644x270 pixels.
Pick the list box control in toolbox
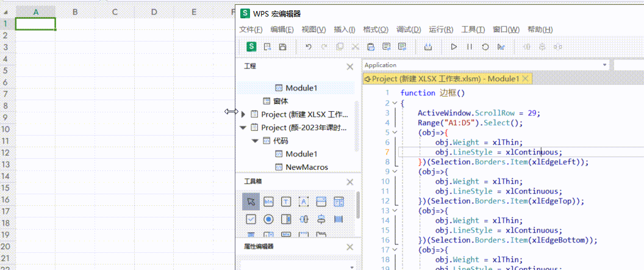pos(339,202)
